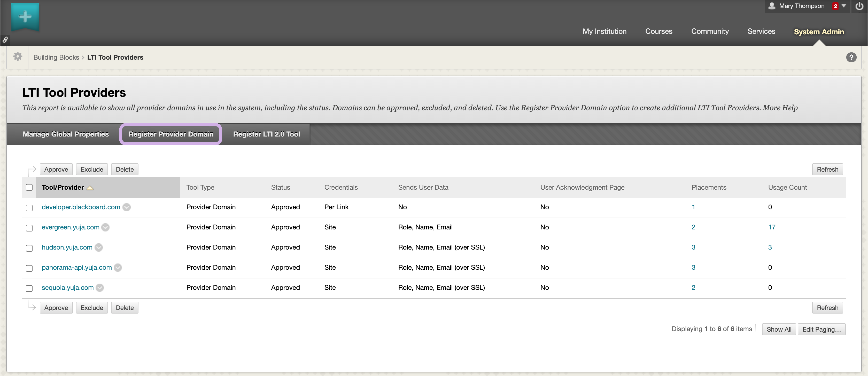The width and height of the screenshot is (868, 376).
Task: Select the evergreen.yuja.com row checkbox
Action: click(29, 228)
